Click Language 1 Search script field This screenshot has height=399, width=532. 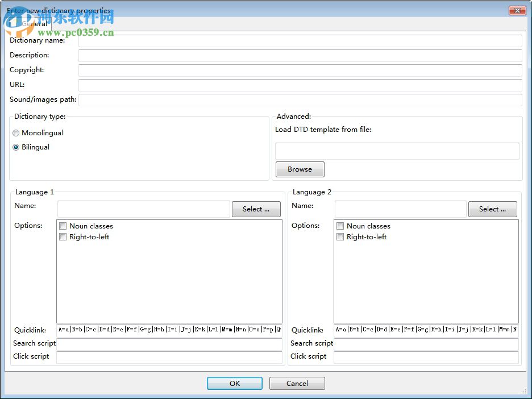tap(169, 343)
